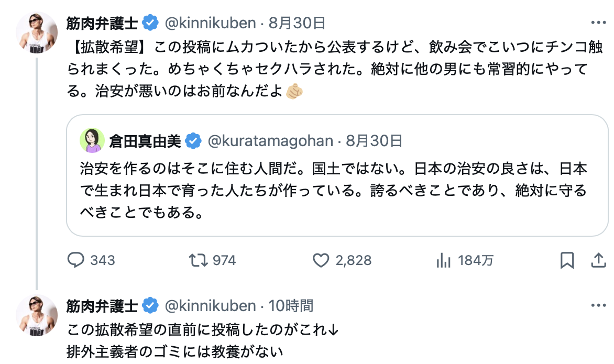This screenshot has height=364, width=614.
Task: Open the 8月30日 timestamp of first tweet
Action: (297, 23)
